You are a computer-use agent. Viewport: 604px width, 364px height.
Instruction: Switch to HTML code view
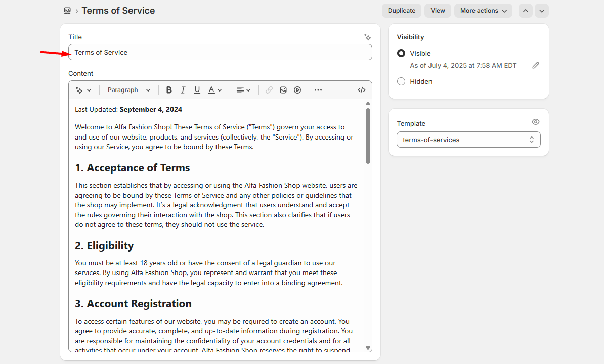tap(361, 90)
